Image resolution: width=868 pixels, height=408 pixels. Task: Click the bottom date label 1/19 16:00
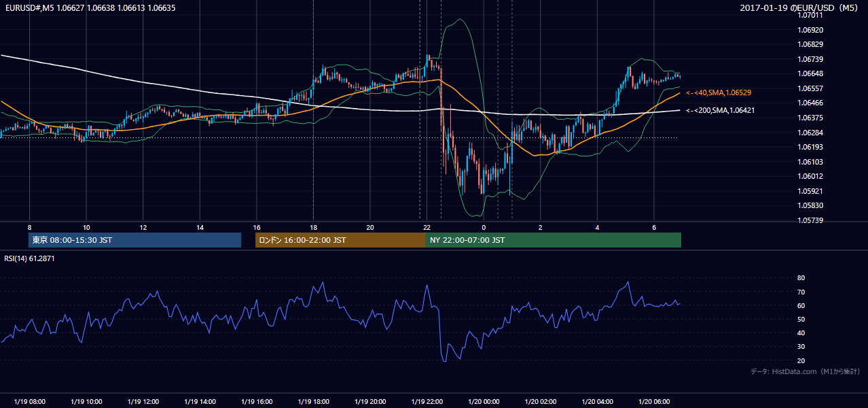257,401
